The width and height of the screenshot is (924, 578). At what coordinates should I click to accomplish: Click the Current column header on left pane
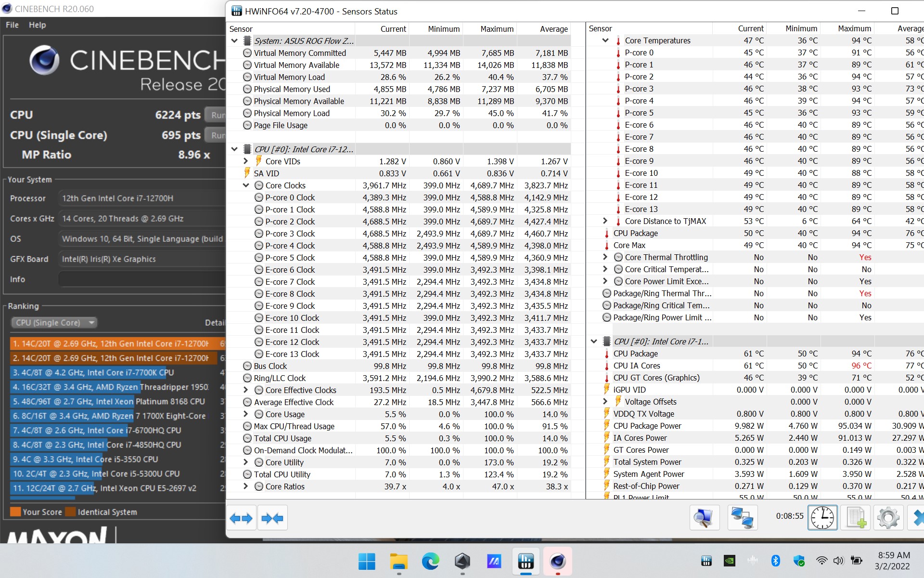coord(393,29)
